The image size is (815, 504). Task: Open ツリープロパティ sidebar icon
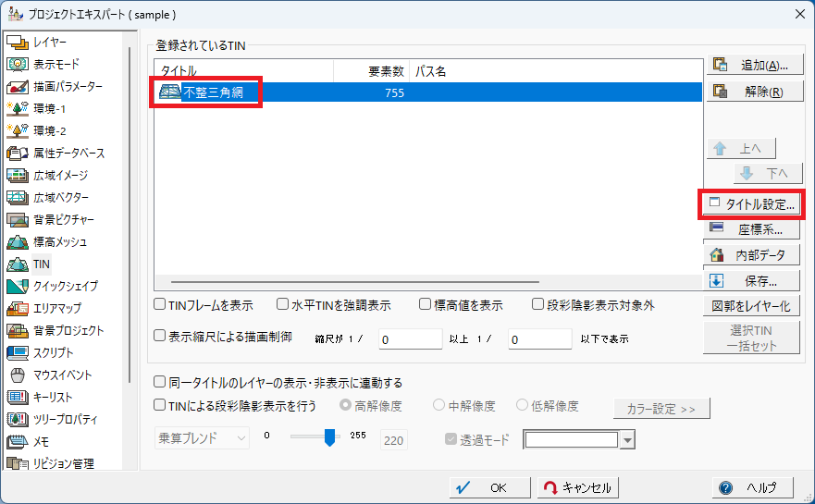click(x=18, y=419)
